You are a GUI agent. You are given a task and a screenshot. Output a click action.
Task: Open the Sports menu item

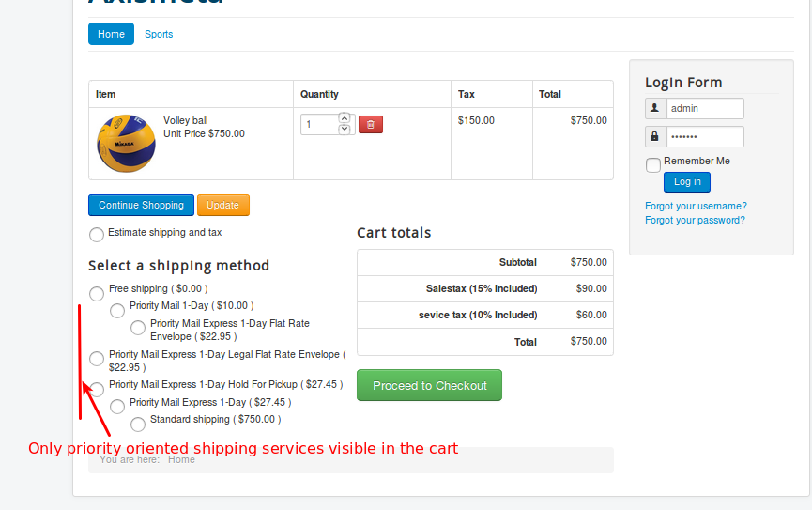coord(159,34)
